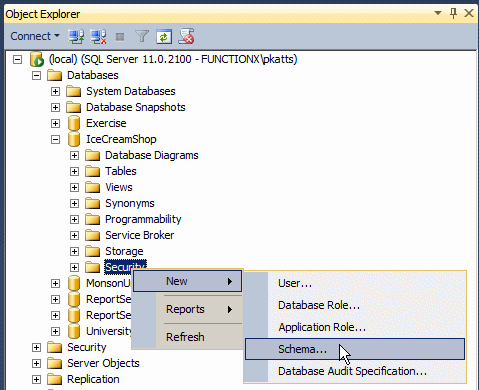
Task: Click the Storage folder icon
Action: (x=92, y=251)
